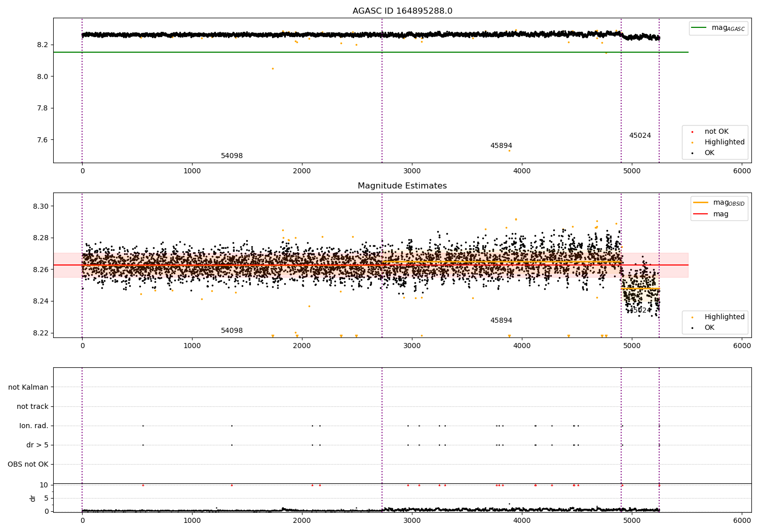The width and height of the screenshot is (760, 532).
Task: Select the 8.28 y-tick in Magnitude Estimates plot
Action: point(41,238)
